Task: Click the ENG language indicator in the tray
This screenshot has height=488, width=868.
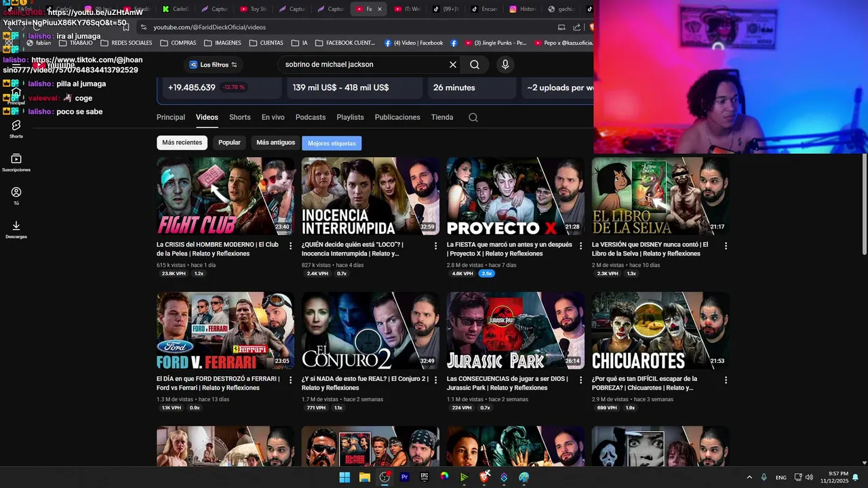Action: tap(781, 477)
